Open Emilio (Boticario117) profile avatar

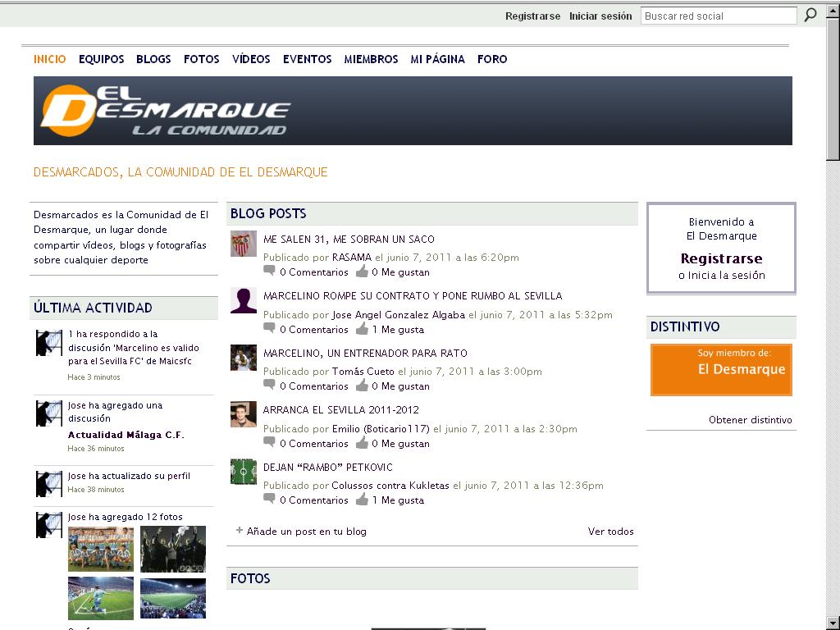[x=243, y=414]
